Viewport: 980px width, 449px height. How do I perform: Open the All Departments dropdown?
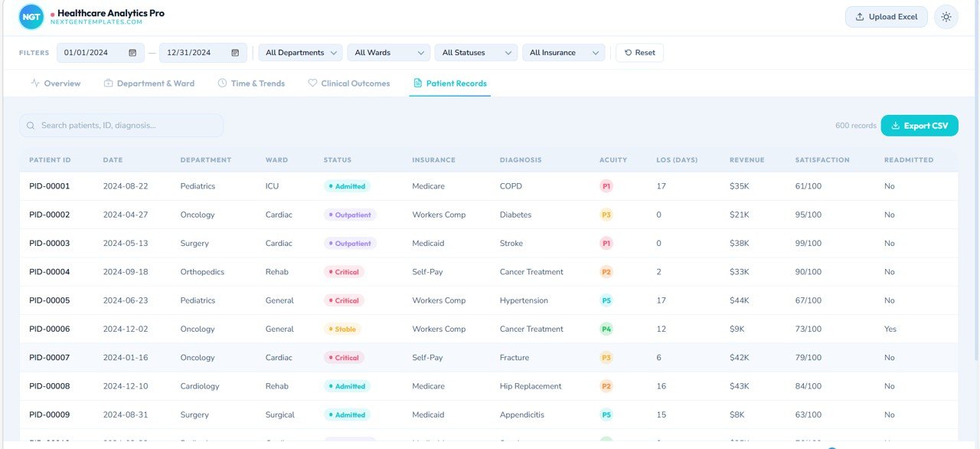tap(299, 52)
